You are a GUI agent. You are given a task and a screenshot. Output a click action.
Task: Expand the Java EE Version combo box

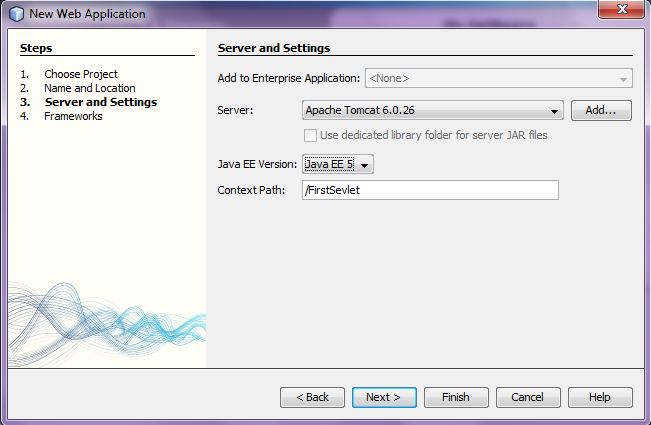(338, 164)
